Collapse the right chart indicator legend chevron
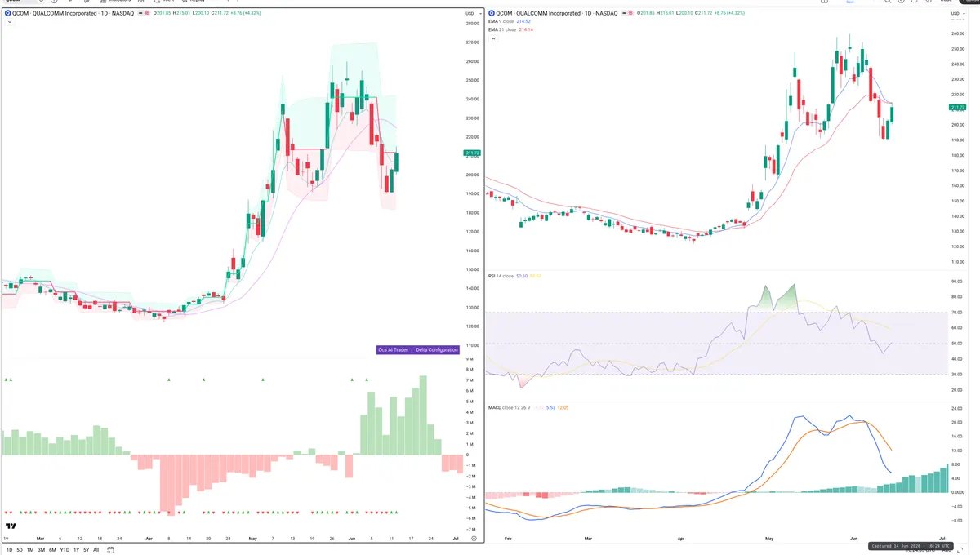 click(492, 39)
